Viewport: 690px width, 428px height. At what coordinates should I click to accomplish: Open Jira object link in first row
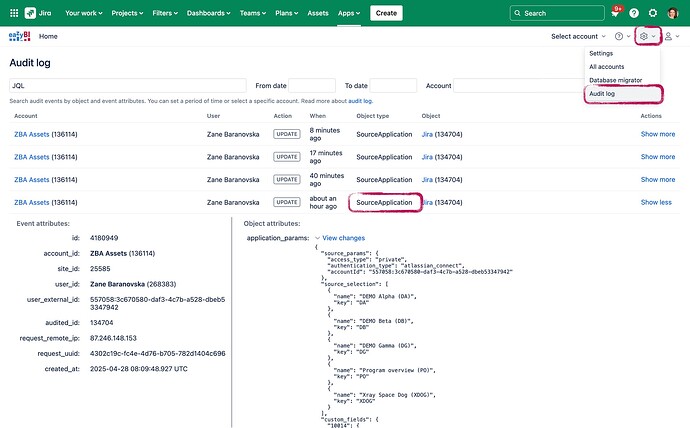pyautogui.click(x=427, y=134)
